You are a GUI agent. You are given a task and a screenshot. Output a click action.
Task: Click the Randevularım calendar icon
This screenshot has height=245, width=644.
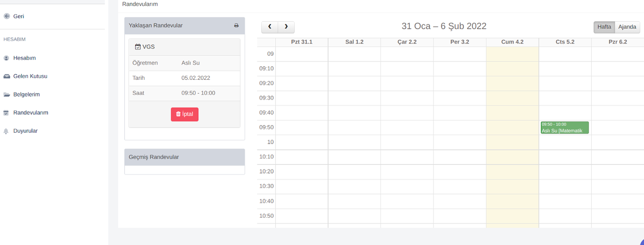pos(6,113)
